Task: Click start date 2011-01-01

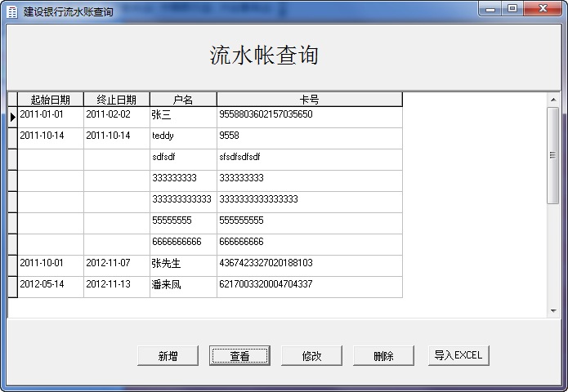Action: pos(51,117)
